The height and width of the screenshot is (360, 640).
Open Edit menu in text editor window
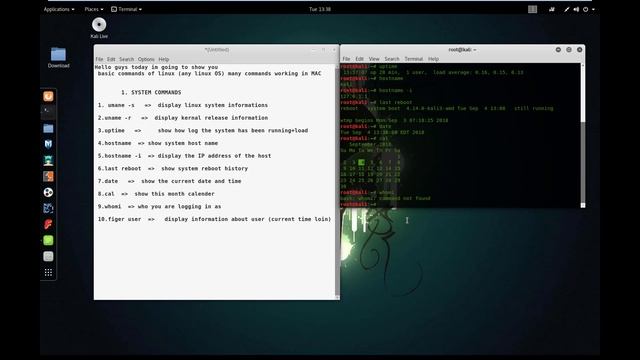click(x=111, y=59)
